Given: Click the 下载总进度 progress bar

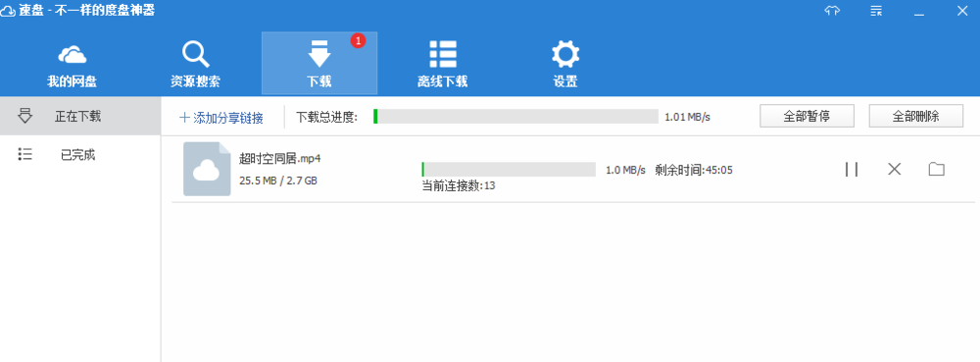Looking at the screenshot, I should (x=515, y=117).
